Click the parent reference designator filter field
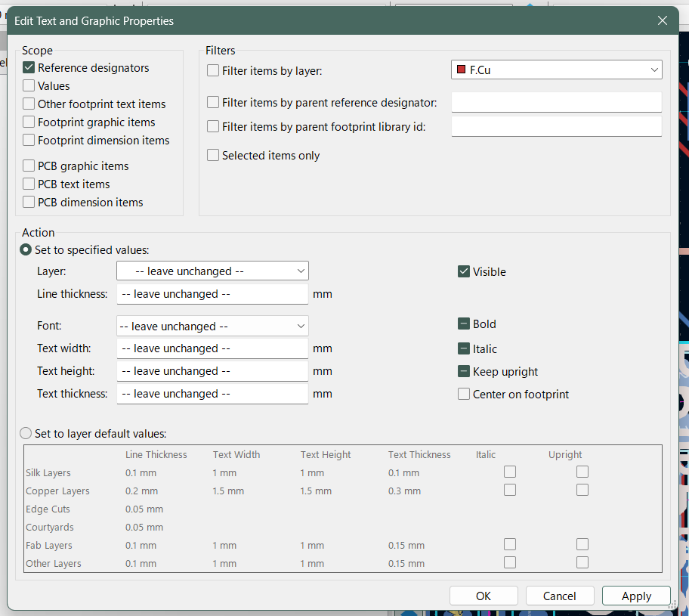Image resolution: width=689 pixels, height=616 pixels. (x=556, y=103)
